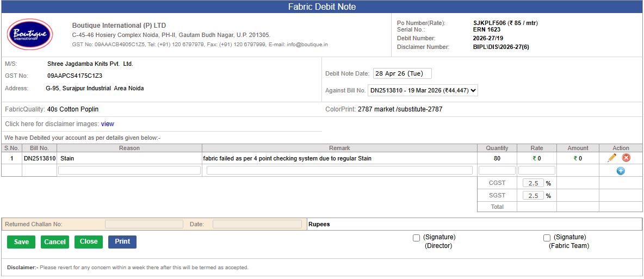Tick the Director signature checkbox
The height and width of the screenshot is (279, 644).
[x=417, y=238]
